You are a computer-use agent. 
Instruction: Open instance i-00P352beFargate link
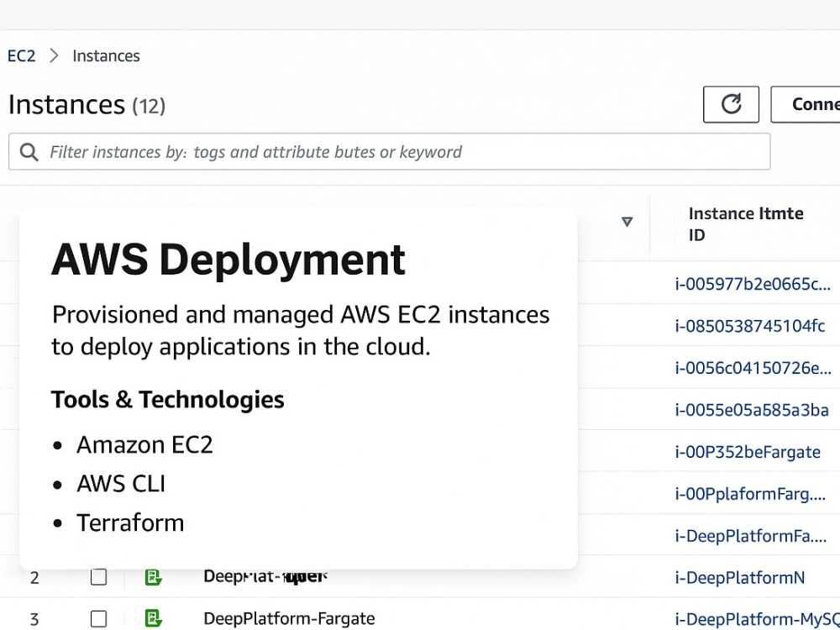[x=748, y=452]
